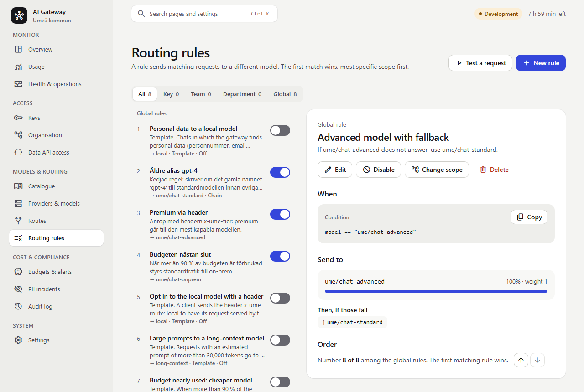
Task: Open Overview from the sidebar
Action: coord(56,49)
